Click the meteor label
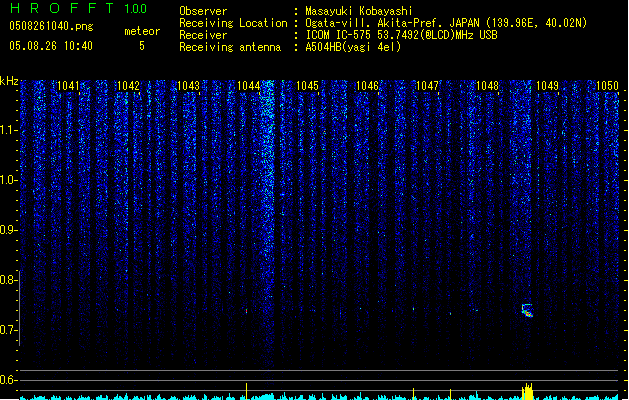The width and height of the screenshot is (629, 400). click(142, 31)
